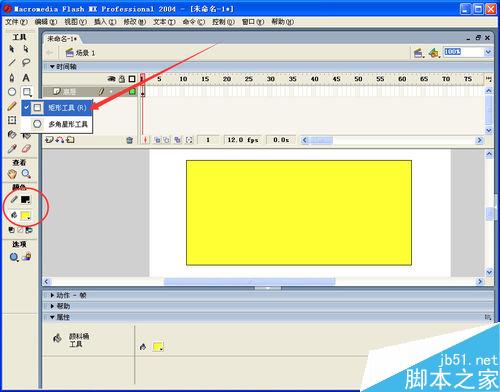This screenshot has width=500, height=392.
Task: Select the Free Transform tool
Action: pyautogui.click(x=12, y=120)
